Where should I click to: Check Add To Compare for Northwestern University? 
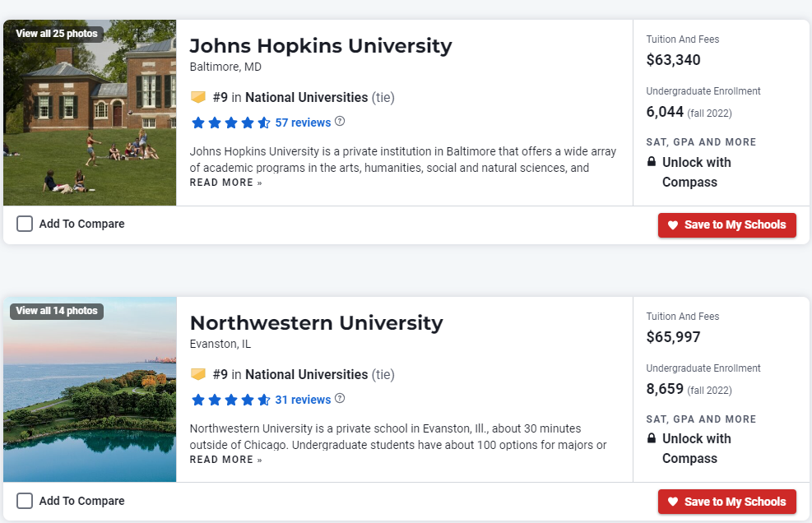25,501
